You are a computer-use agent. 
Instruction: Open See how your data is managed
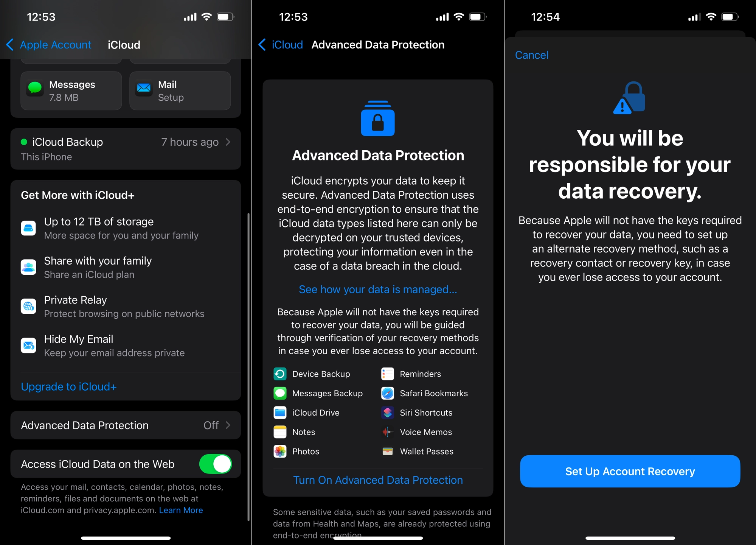377,288
